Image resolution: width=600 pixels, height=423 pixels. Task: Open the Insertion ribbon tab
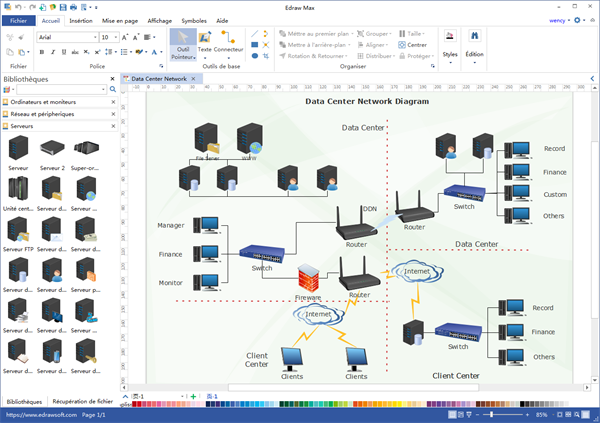[82, 20]
